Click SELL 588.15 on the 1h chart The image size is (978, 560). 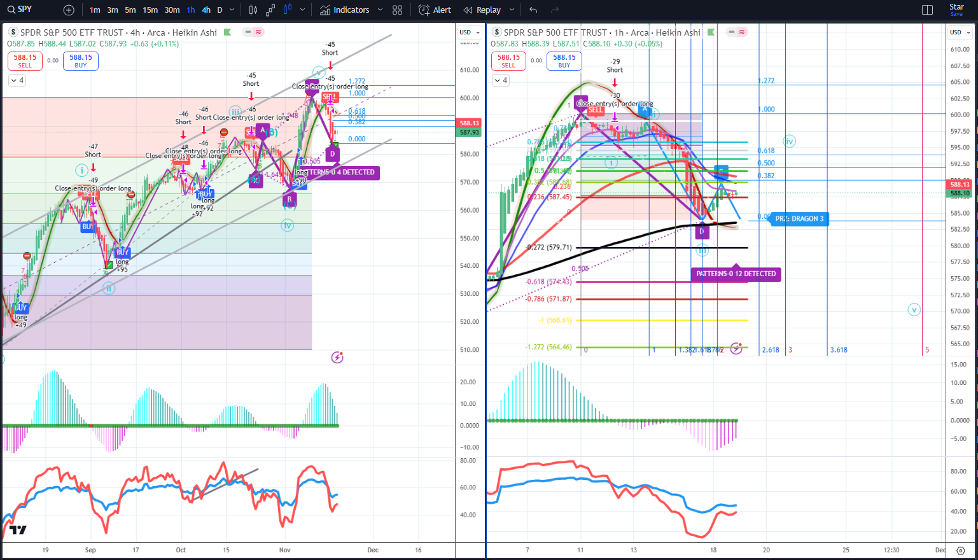[x=508, y=61]
